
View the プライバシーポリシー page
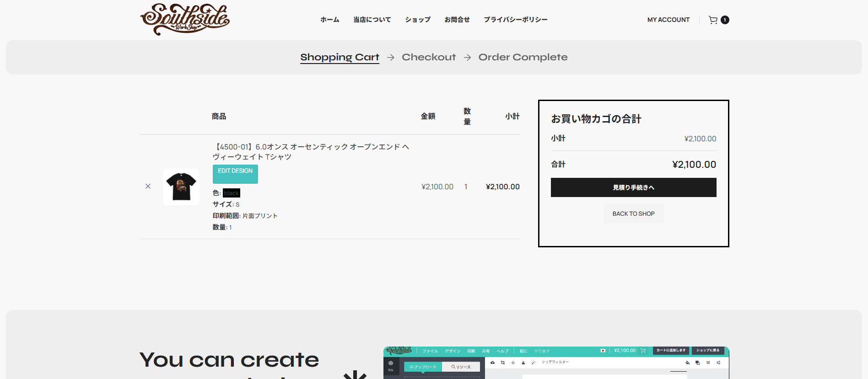pyautogui.click(x=515, y=20)
